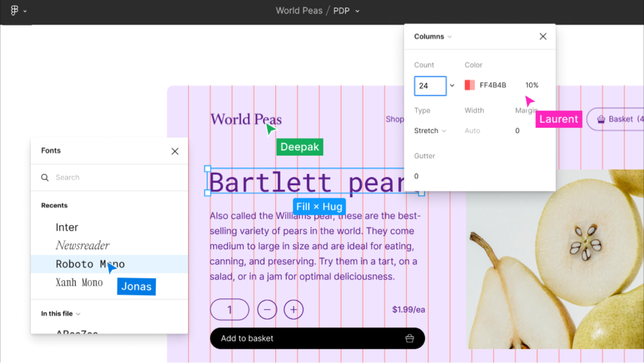Click the basket icon in header Basket button
Image resolution: width=644 pixels, height=363 pixels.
(601, 120)
